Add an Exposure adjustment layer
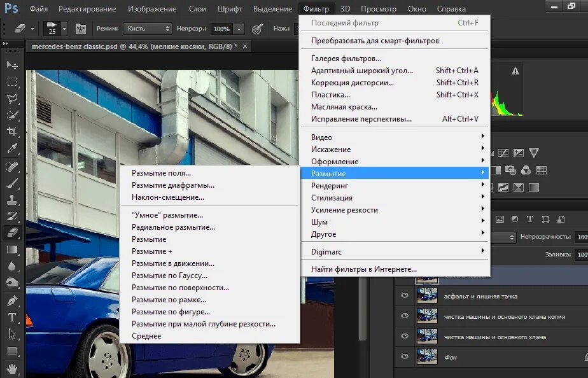This screenshot has width=588, height=378. (x=518, y=153)
